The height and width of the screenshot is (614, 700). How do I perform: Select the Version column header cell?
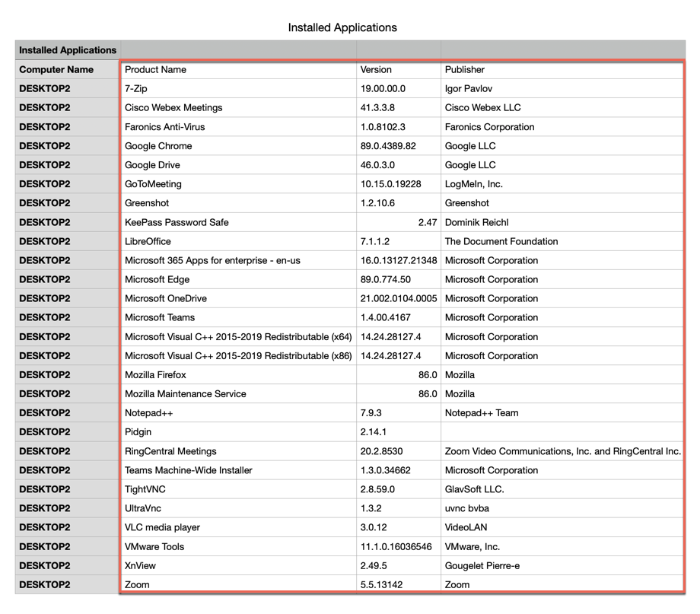tap(399, 70)
